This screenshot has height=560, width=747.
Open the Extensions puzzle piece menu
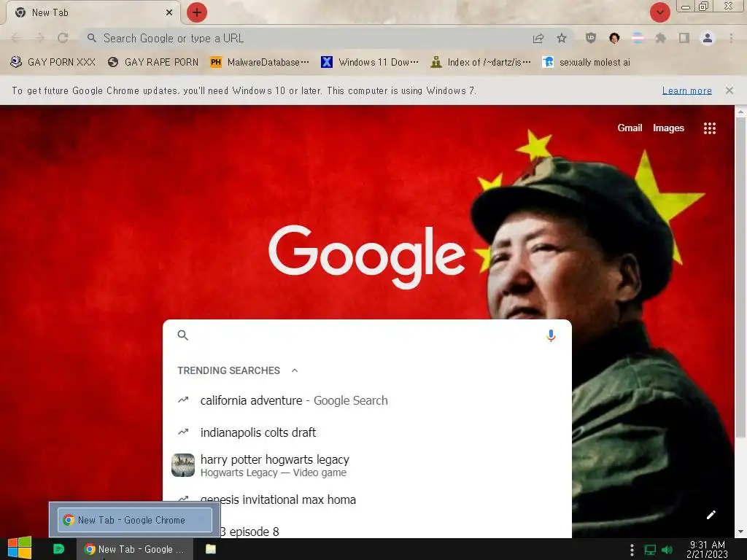pyautogui.click(x=661, y=38)
